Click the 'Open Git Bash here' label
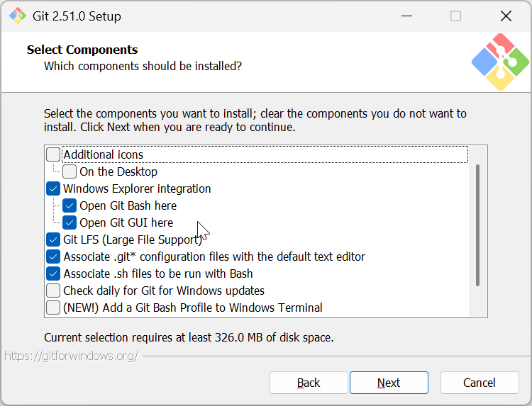This screenshot has height=406, width=532. 128,205
